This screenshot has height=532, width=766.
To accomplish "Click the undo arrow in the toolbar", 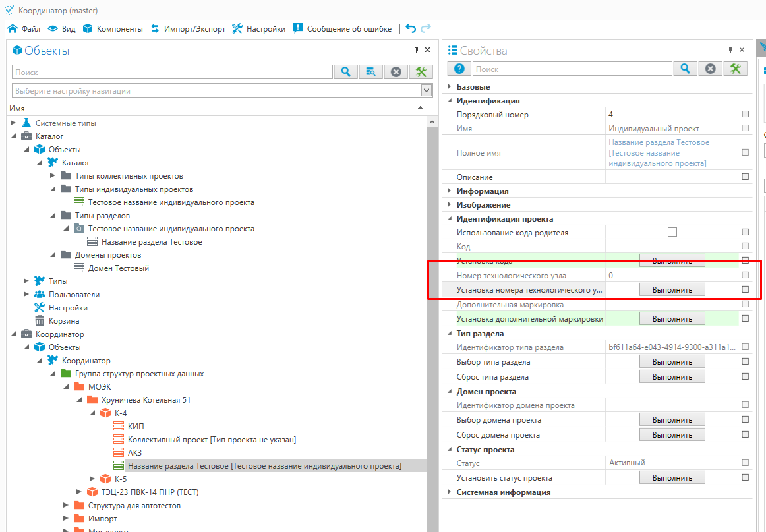I will [411, 28].
